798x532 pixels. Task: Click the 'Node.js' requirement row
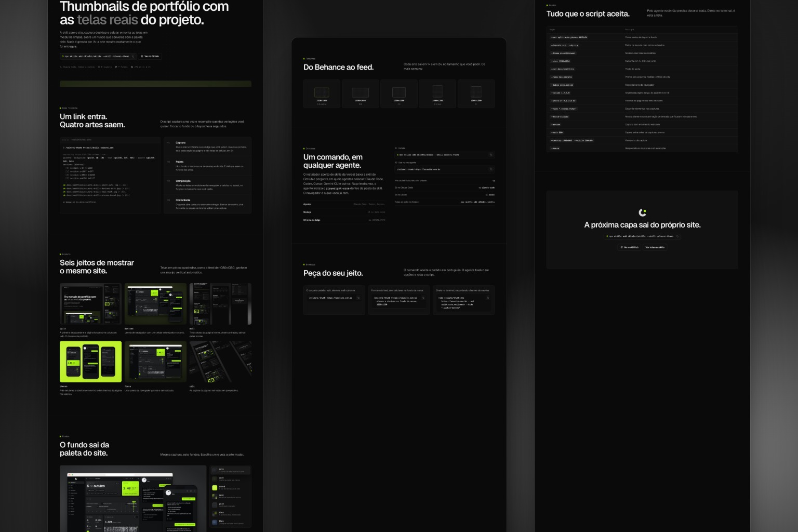click(x=344, y=212)
